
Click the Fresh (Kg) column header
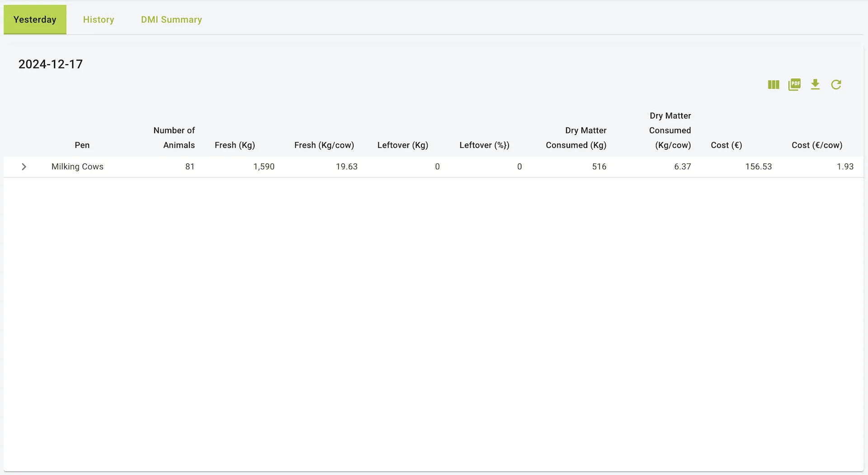[x=235, y=145]
